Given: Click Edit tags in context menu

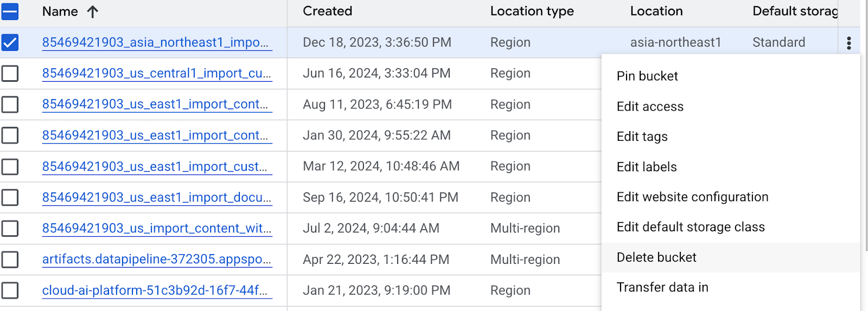Looking at the screenshot, I should (x=642, y=137).
